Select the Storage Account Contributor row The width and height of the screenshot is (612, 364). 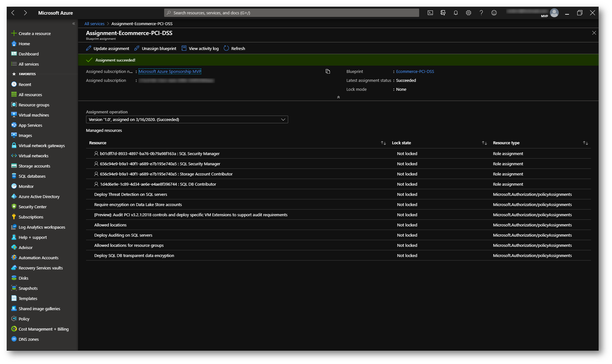[x=338, y=174]
